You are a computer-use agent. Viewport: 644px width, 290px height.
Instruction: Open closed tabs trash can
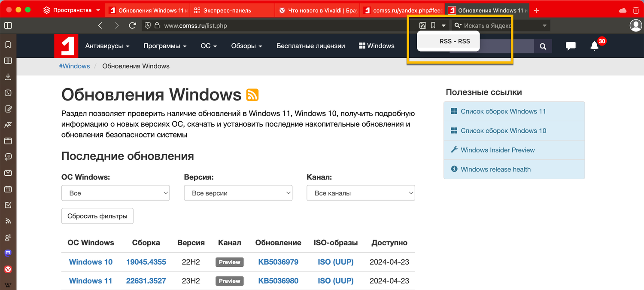636,10
